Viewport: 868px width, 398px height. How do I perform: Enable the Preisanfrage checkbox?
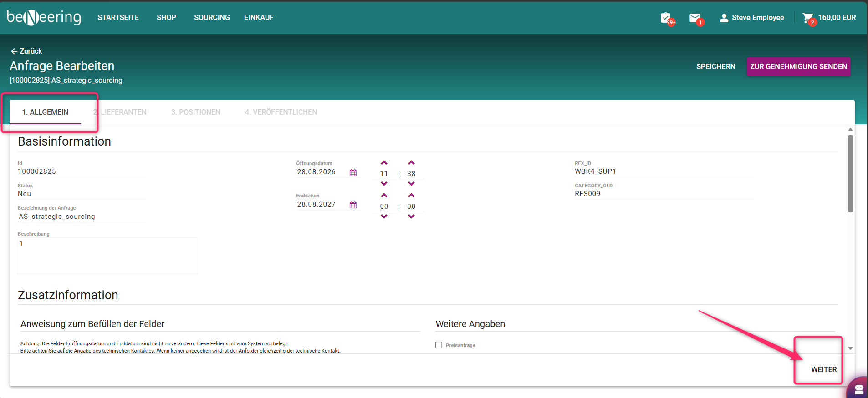[x=439, y=345]
